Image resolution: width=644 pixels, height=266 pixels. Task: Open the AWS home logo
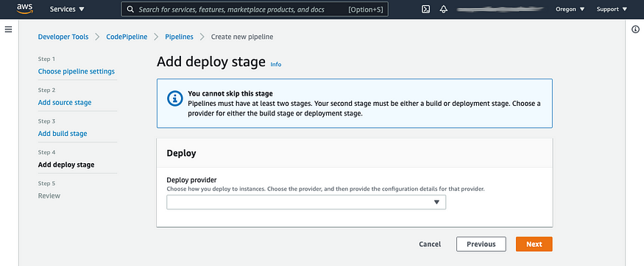[x=25, y=9]
